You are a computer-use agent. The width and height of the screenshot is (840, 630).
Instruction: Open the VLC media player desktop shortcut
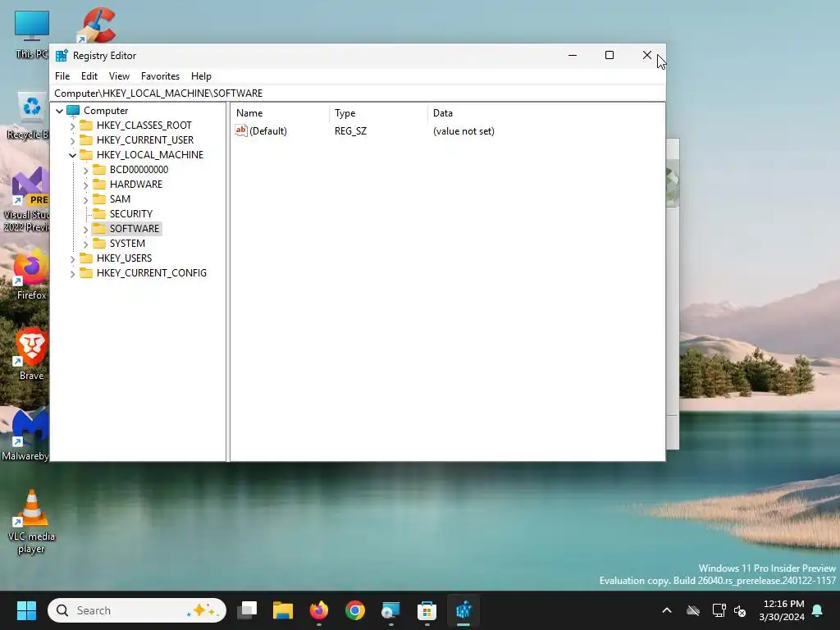coord(32,521)
